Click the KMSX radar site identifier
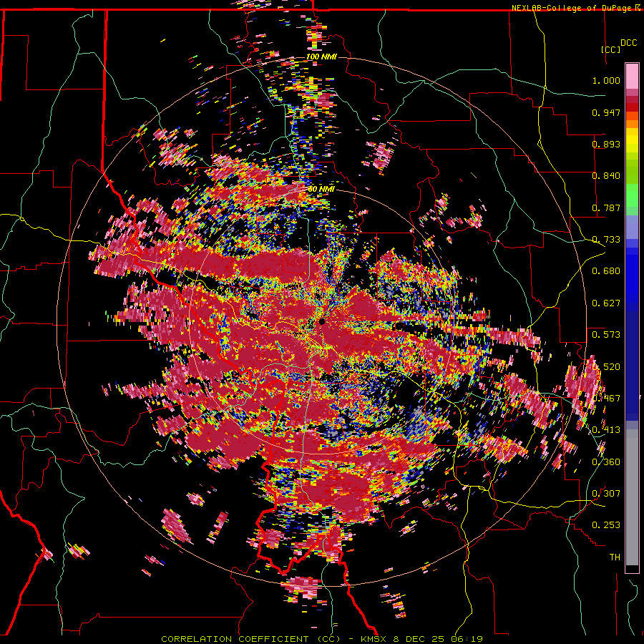 pyautogui.click(x=375, y=639)
